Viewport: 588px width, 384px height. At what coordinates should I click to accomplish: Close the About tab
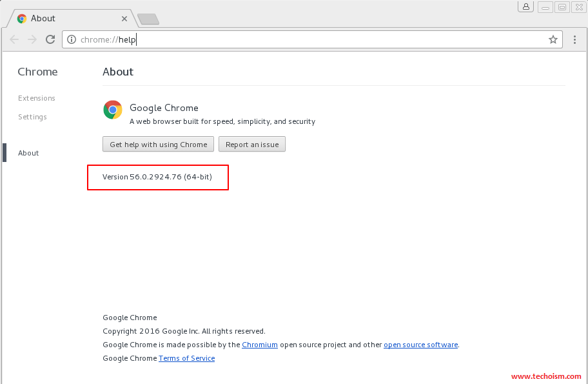click(124, 18)
